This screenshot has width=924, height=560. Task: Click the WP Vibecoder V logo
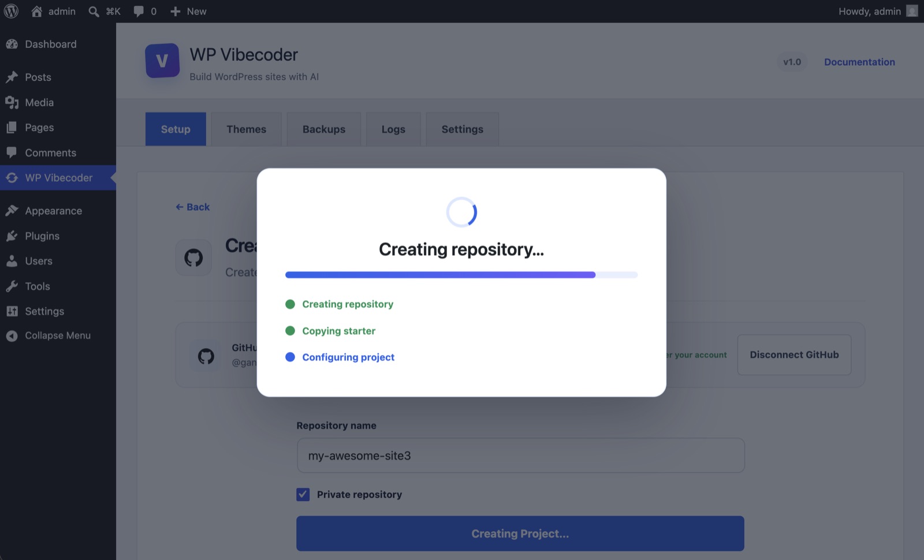(162, 61)
